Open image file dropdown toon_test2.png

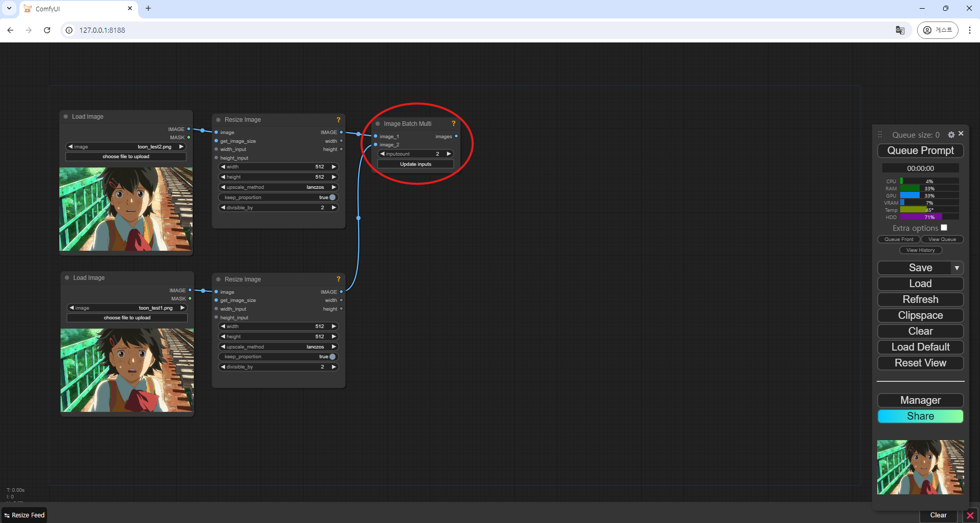pos(126,147)
